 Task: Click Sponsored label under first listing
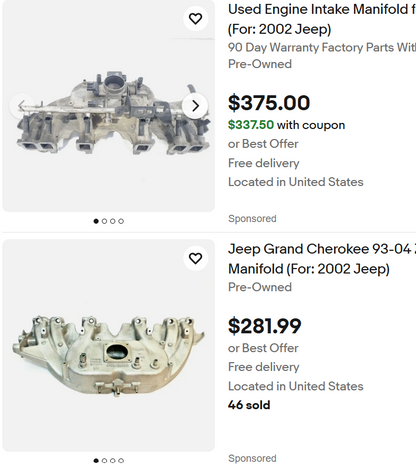[x=252, y=219]
